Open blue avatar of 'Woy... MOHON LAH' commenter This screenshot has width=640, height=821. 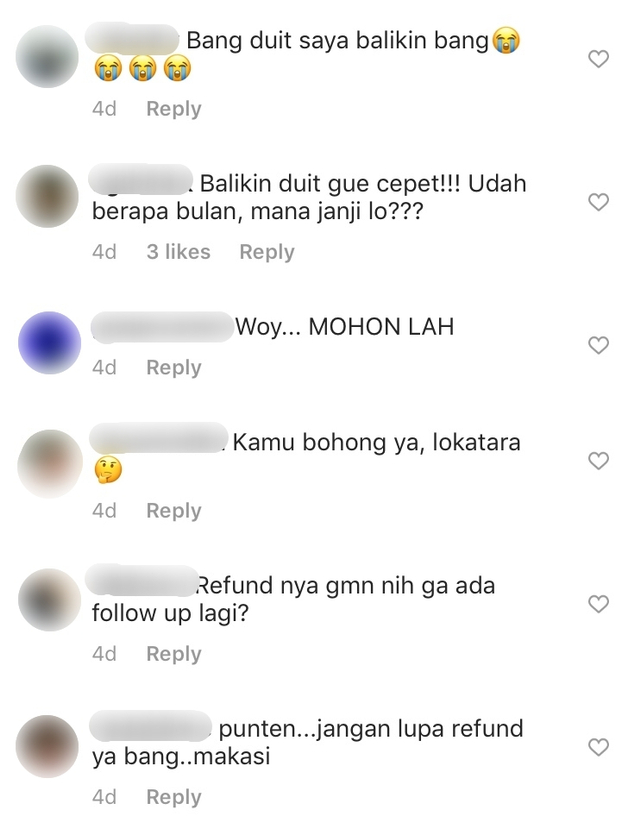pos(49,343)
